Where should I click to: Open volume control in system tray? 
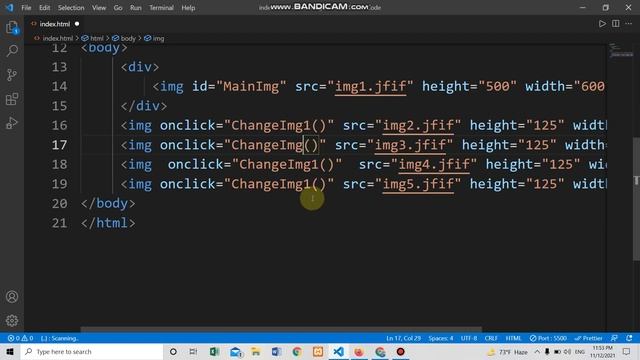[567, 351]
